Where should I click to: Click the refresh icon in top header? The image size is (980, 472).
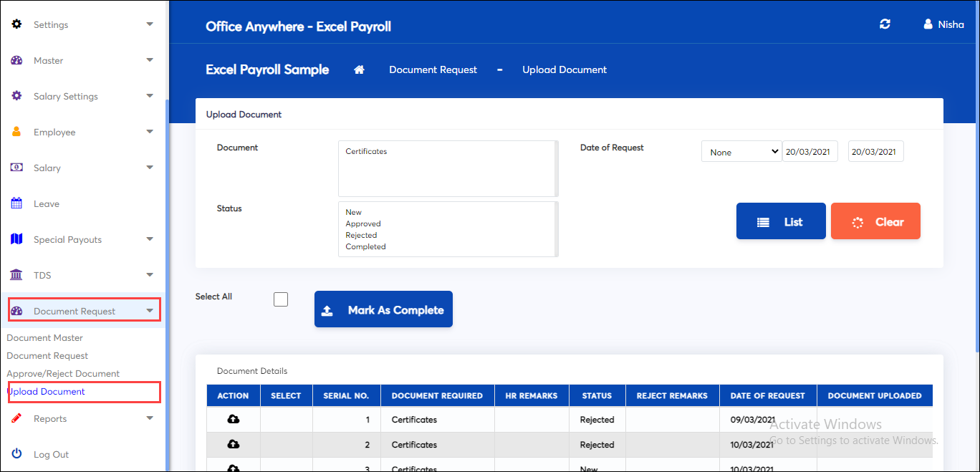(x=885, y=24)
